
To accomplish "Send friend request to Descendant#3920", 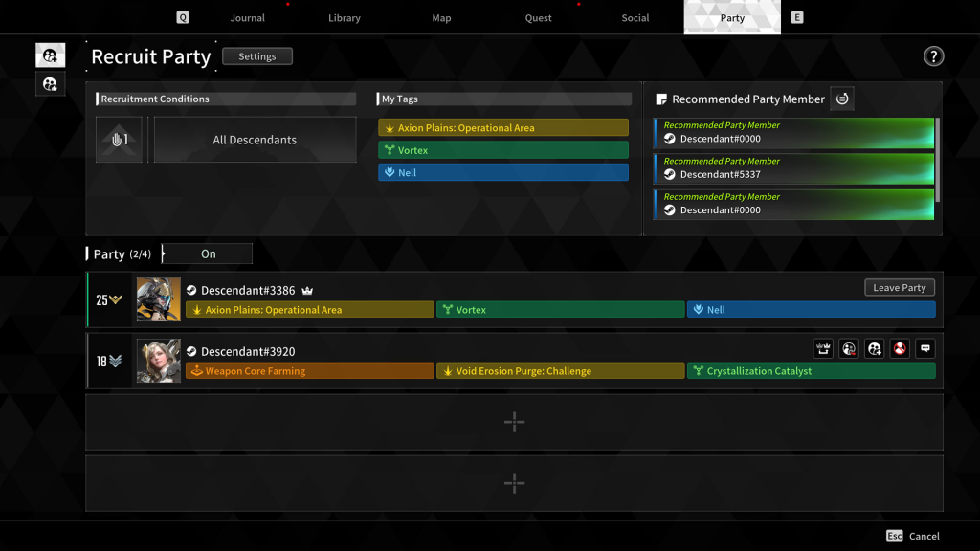I will coord(875,348).
